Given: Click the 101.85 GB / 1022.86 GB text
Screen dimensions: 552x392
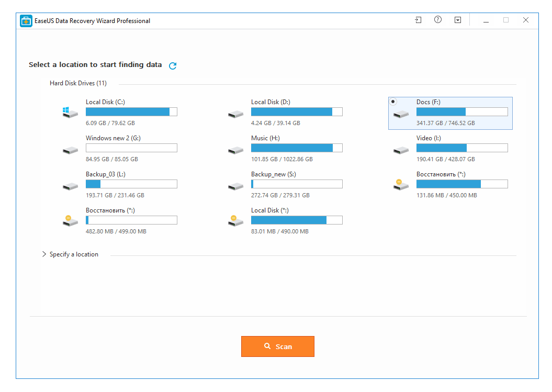Looking at the screenshot, I should pos(282,159).
